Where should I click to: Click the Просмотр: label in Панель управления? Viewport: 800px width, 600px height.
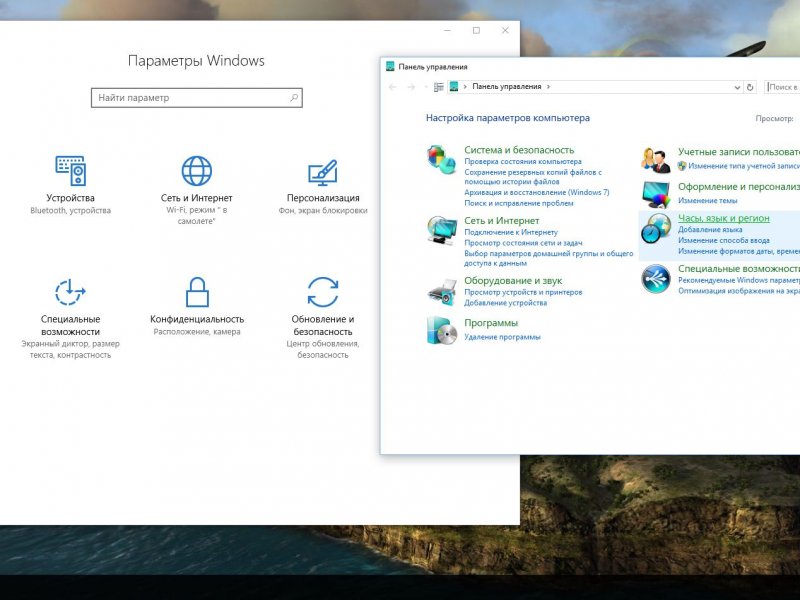coord(774,118)
